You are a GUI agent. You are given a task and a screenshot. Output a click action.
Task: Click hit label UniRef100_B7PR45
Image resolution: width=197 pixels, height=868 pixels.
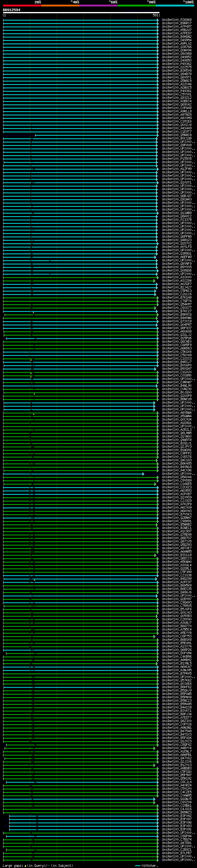pos(177,674)
